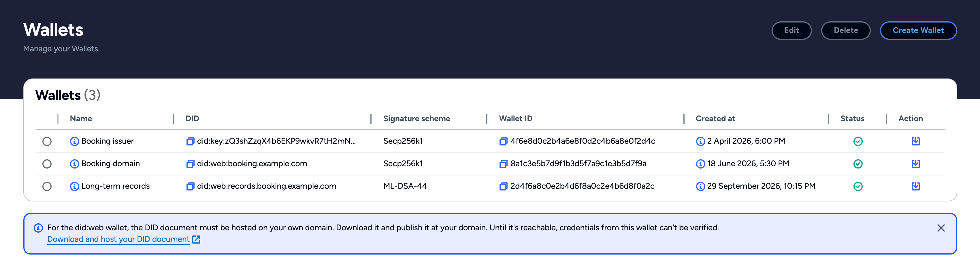
Task: Select the Long-term records radio button
Action: [x=47, y=186]
